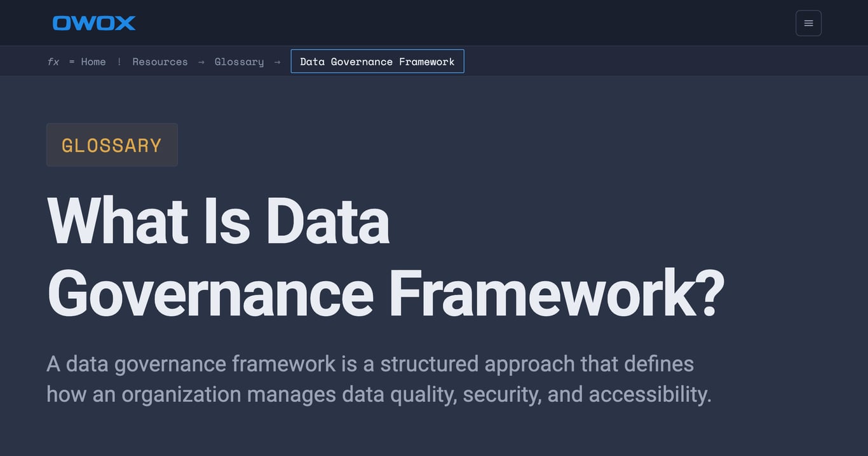Click the GLOSSARY tag badge
868x456 pixels.
coord(112,145)
